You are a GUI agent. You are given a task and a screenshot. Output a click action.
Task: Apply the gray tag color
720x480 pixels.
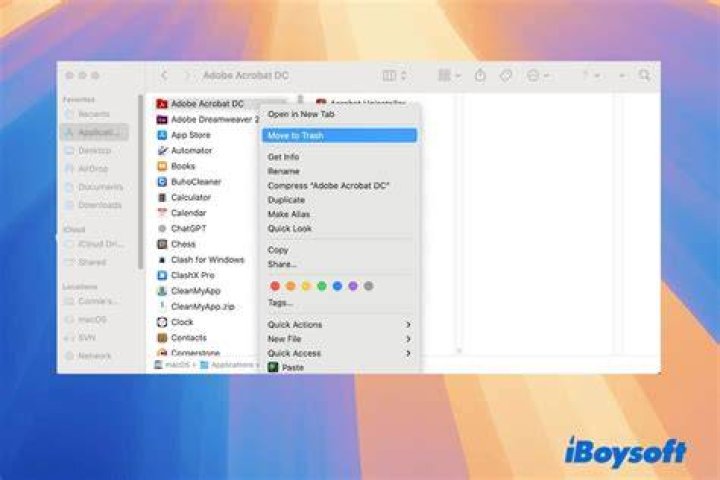tap(368, 286)
